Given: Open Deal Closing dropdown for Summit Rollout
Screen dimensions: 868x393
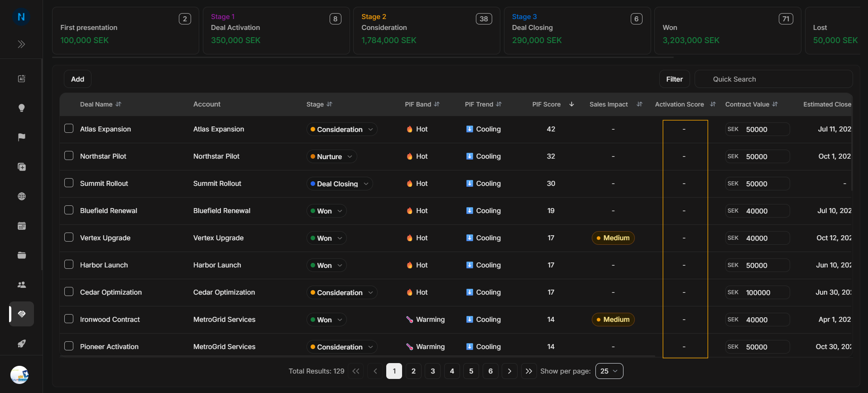Looking at the screenshot, I should [340, 184].
